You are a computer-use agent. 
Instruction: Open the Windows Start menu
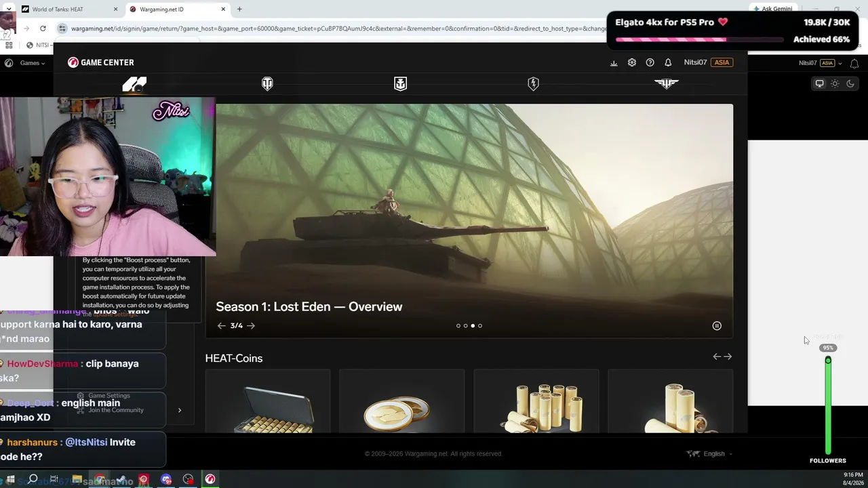pos(10,479)
